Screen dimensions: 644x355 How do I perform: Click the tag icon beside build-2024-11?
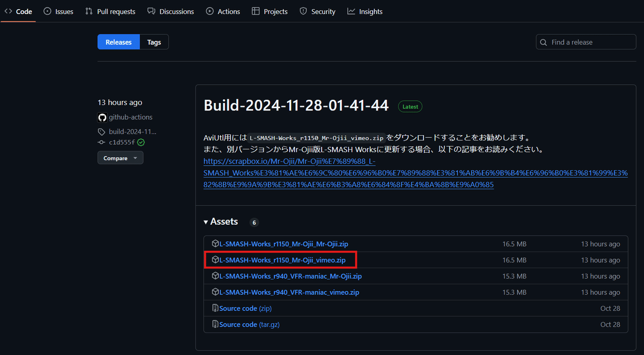point(101,132)
